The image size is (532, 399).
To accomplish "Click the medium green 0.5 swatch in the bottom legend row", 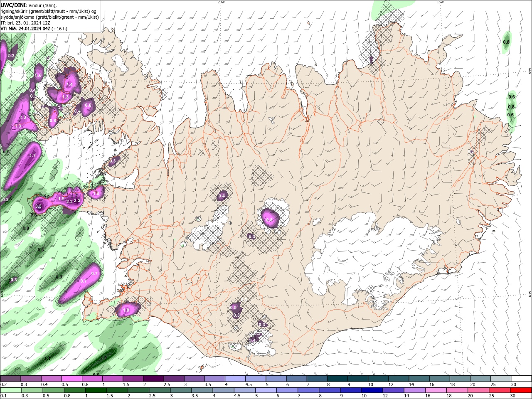I will tap(53, 390).
